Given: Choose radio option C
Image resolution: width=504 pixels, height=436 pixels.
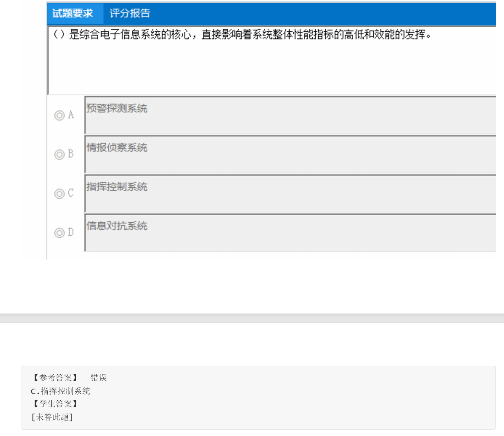Looking at the screenshot, I should [60, 194].
